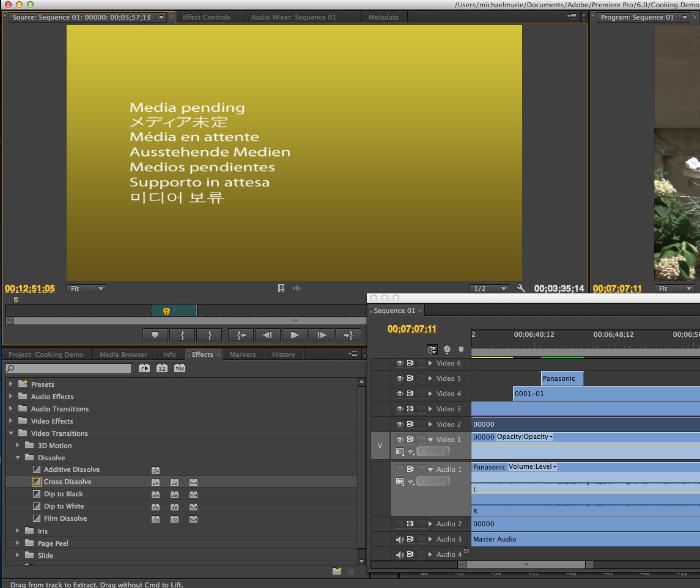
Task: Toggle sync lock on Video 4 track
Action: point(411,393)
